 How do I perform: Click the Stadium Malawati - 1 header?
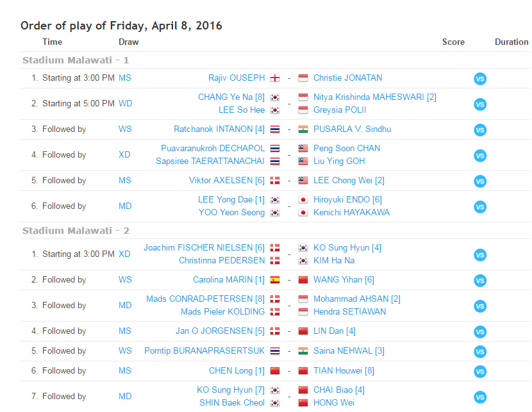(x=76, y=60)
